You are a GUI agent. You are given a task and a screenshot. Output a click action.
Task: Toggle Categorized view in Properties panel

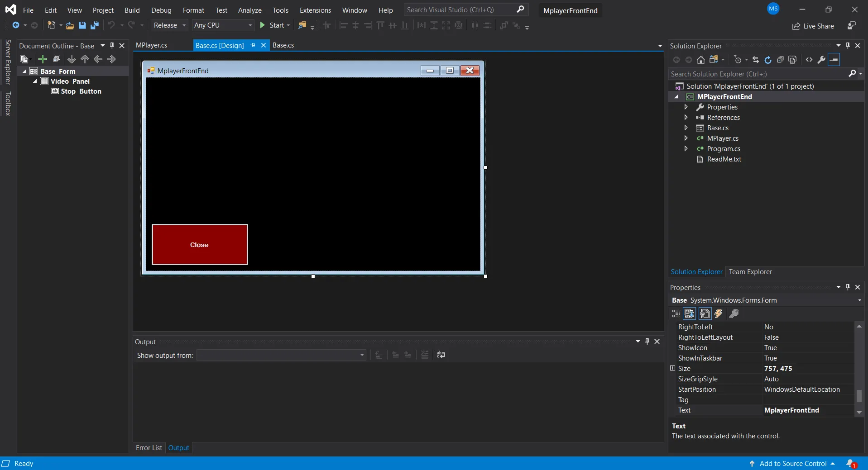(676, 313)
